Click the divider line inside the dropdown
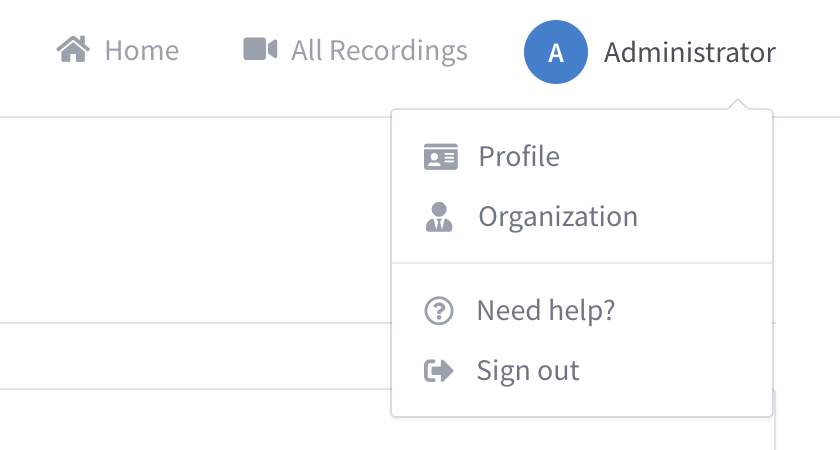The width and height of the screenshot is (840, 450). 582,263
